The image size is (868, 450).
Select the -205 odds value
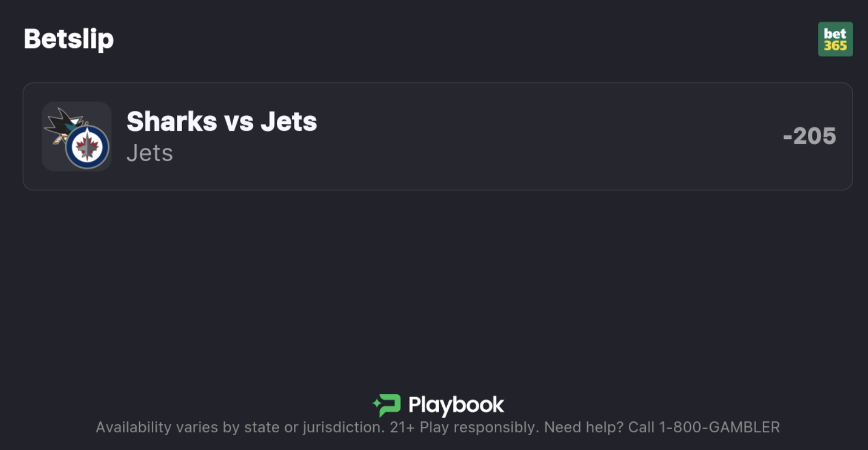coord(809,136)
